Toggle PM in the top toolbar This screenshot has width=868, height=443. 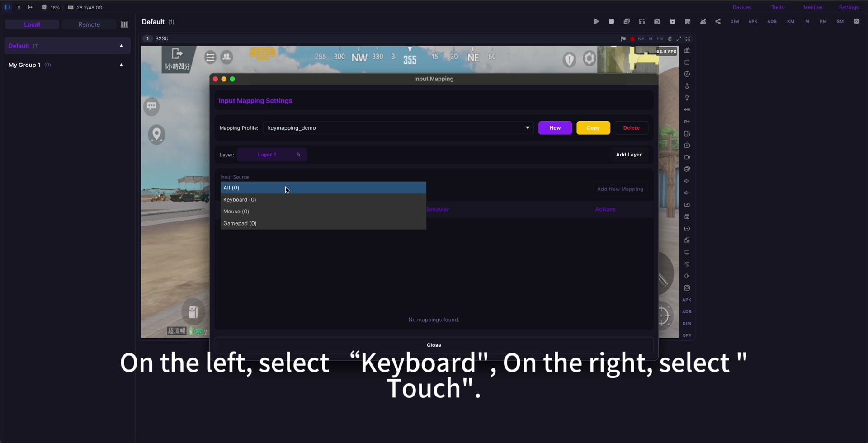click(x=823, y=21)
